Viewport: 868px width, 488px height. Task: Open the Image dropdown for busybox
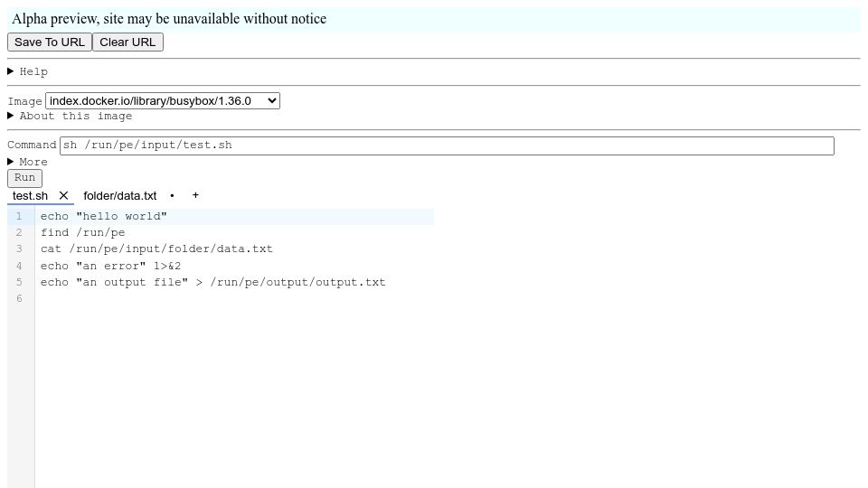[x=163, y=100]
